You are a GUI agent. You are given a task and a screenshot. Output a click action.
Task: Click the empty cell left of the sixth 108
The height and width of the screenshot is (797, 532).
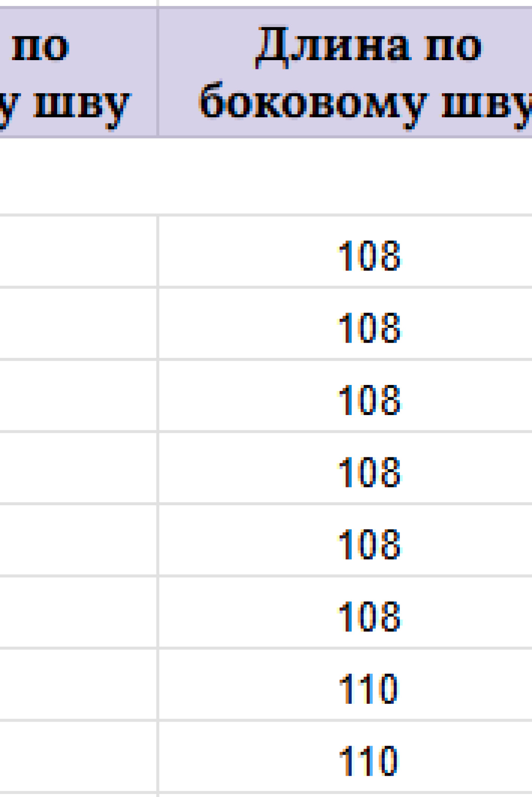tap(78, 612)
